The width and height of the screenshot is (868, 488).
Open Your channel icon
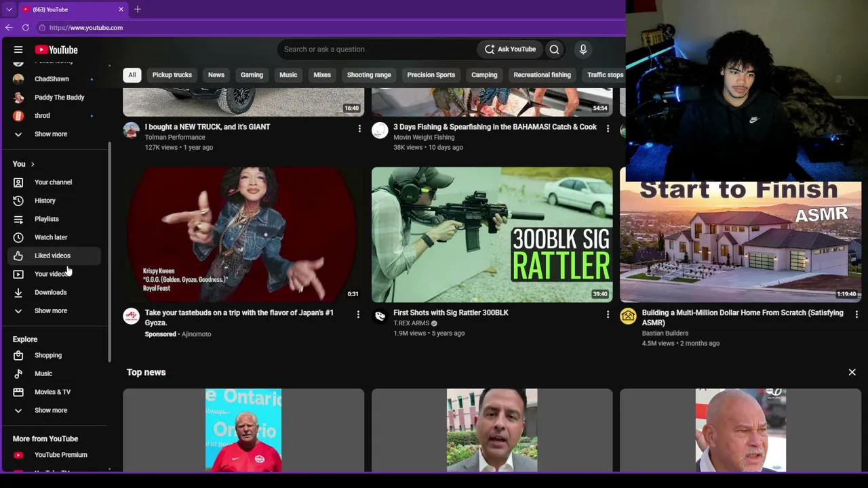(18, 182)
